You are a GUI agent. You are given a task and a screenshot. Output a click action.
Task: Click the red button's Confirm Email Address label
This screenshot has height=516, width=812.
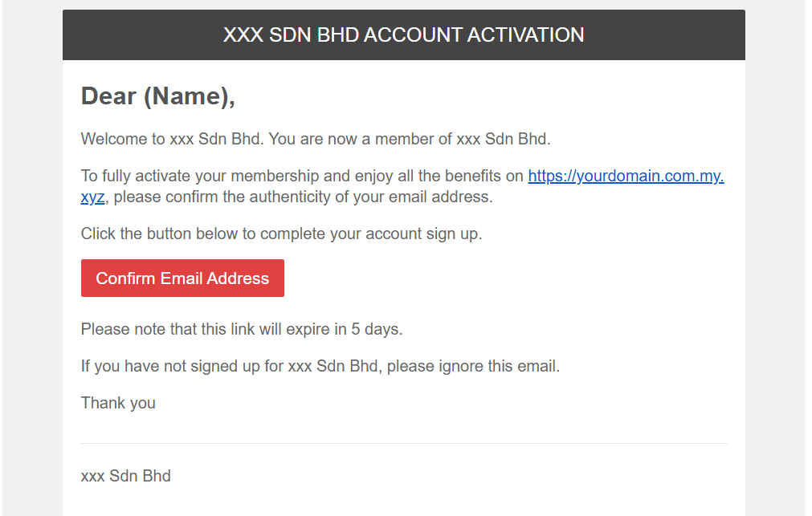(x=182, y=278)
